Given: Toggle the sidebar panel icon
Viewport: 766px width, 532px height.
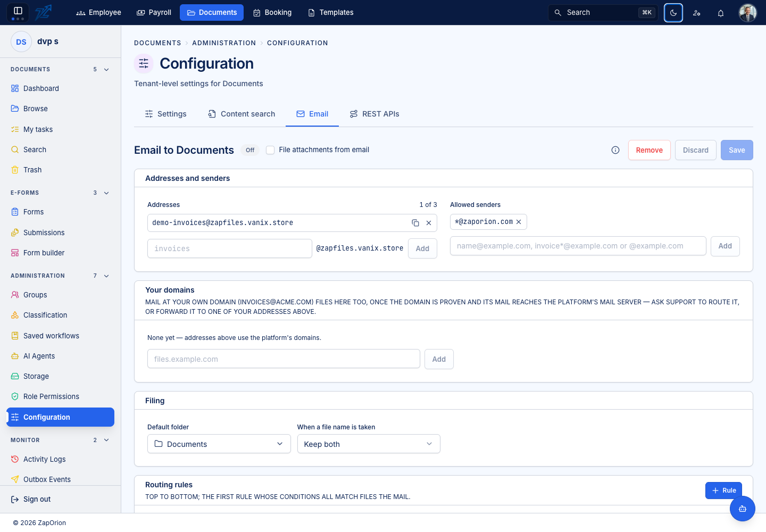Looking at the screenshot, I should click(18, 11).
